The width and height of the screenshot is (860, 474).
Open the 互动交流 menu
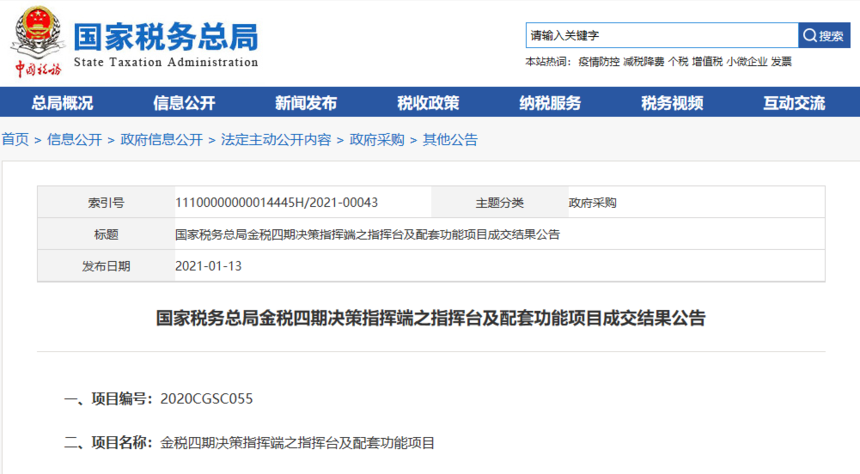pos(794,103)
